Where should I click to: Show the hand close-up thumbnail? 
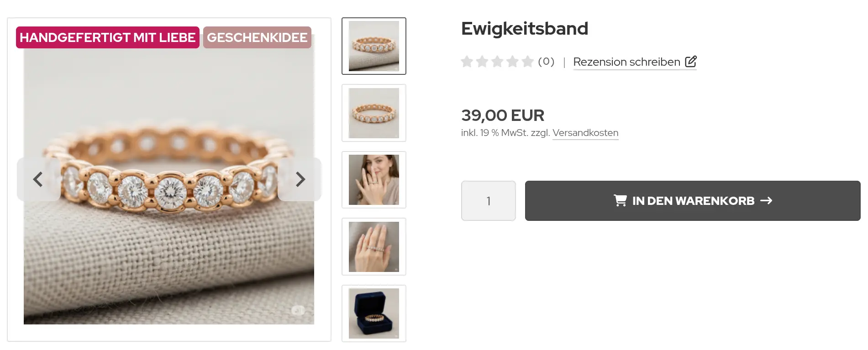click(374, 247)
